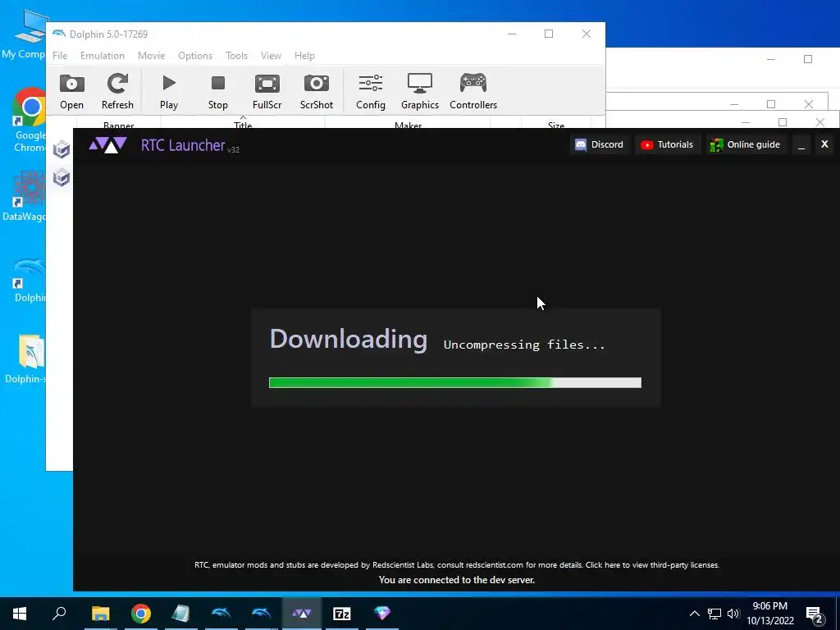Open Dolphin Config settings
Screen dimensions: 840x630
371,91
